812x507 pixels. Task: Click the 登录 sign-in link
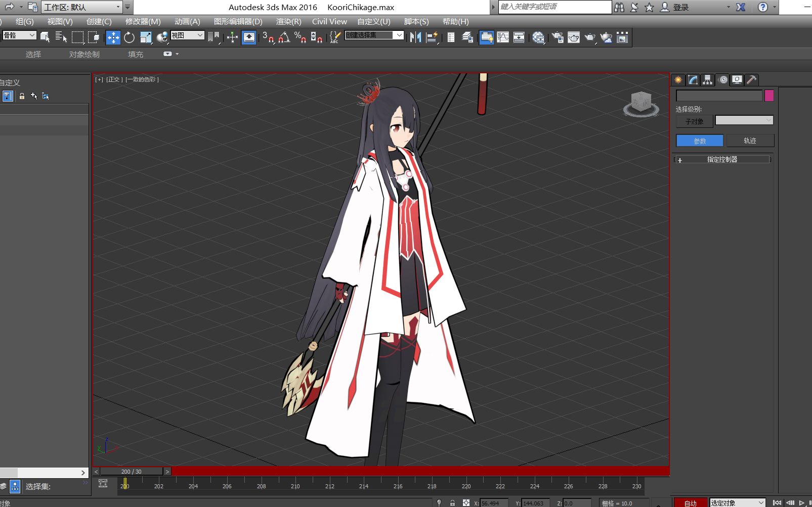tap(680, 7)
